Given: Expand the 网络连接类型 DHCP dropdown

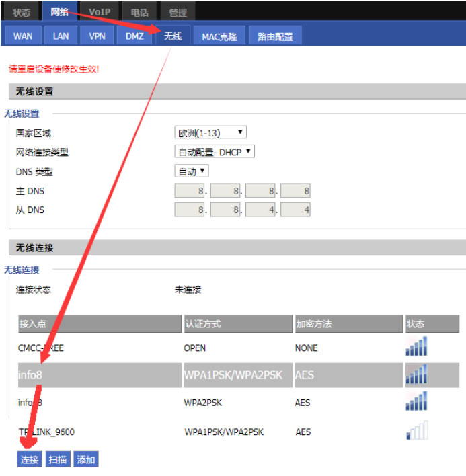Looking at the screenshot, I should pyautogui.click(x=215, y=152).
